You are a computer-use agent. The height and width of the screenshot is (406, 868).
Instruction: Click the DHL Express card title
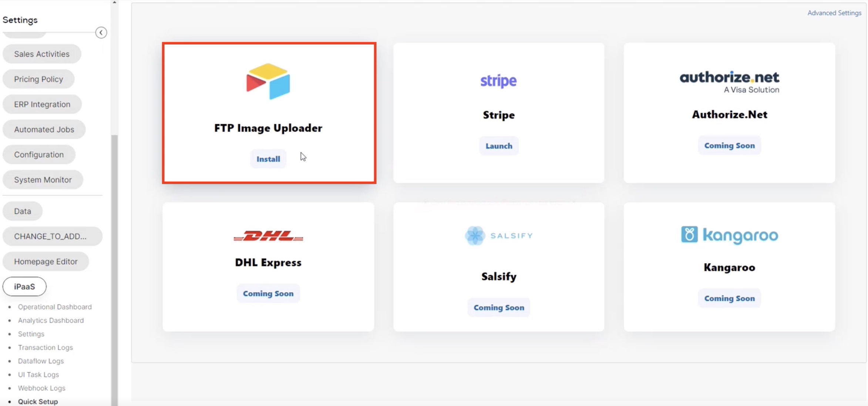[268, 263]
